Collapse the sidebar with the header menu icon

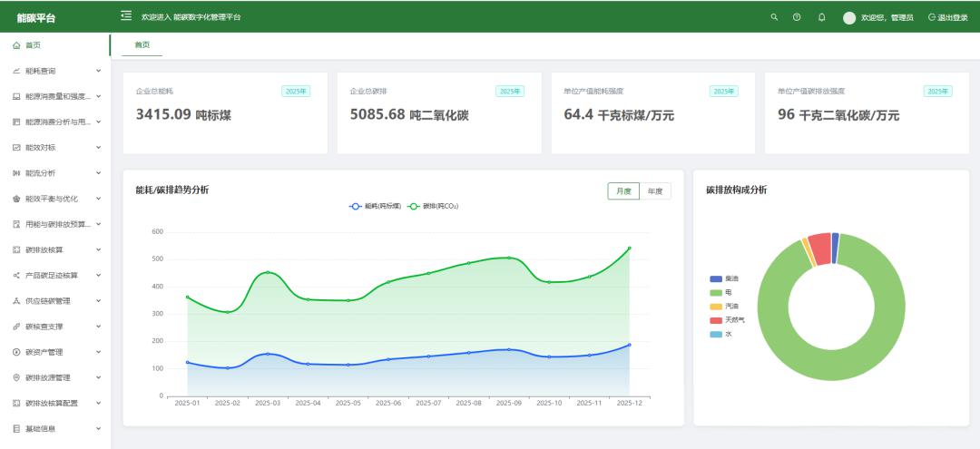pyautogui.click(x=126, y=15)
